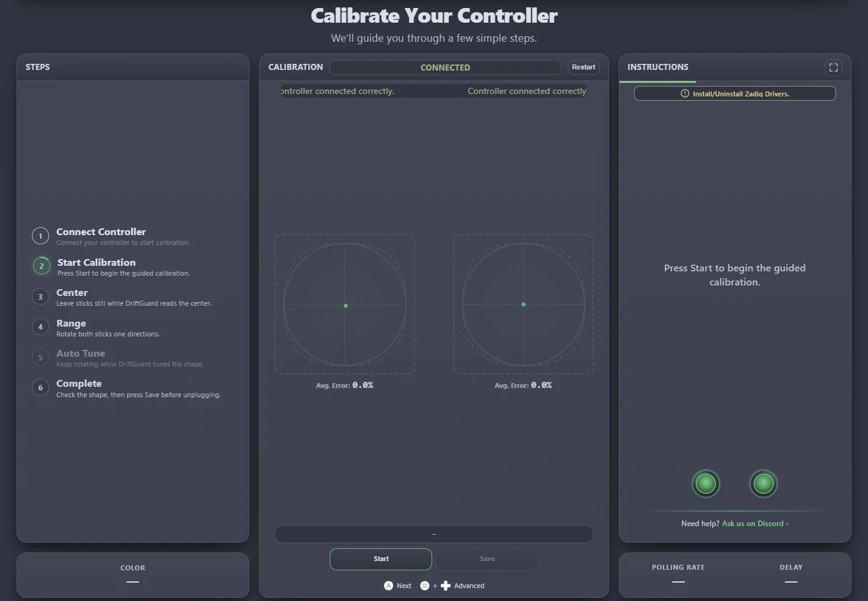Click 'Need help?' text
Viewport: 868px width, 601px height.
700,524
